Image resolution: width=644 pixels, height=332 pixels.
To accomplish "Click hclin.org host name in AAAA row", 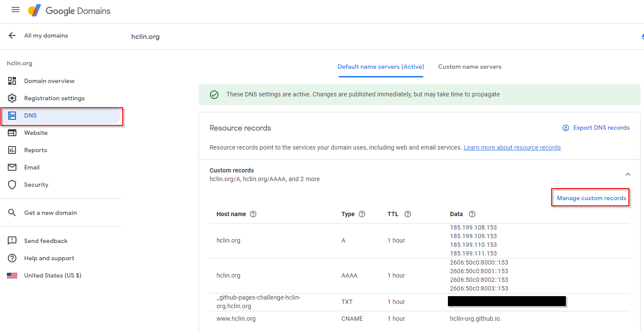I will coord(228,275).
